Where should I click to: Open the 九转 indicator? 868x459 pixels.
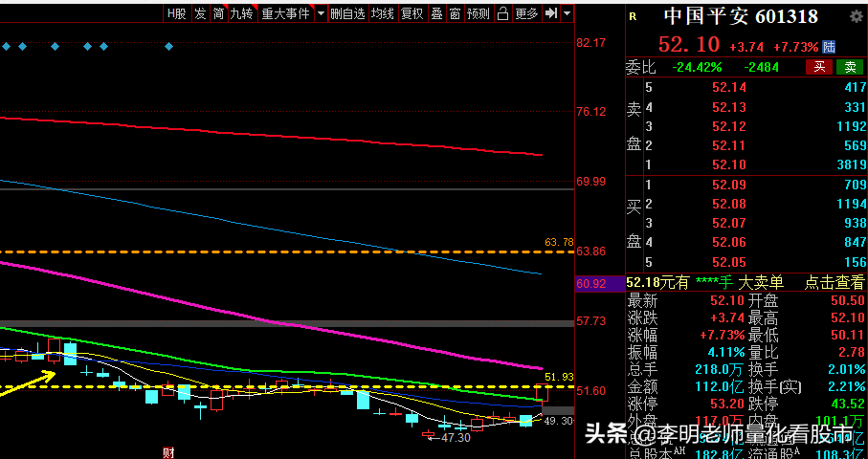pyautogui.click(x=242, y=13)
